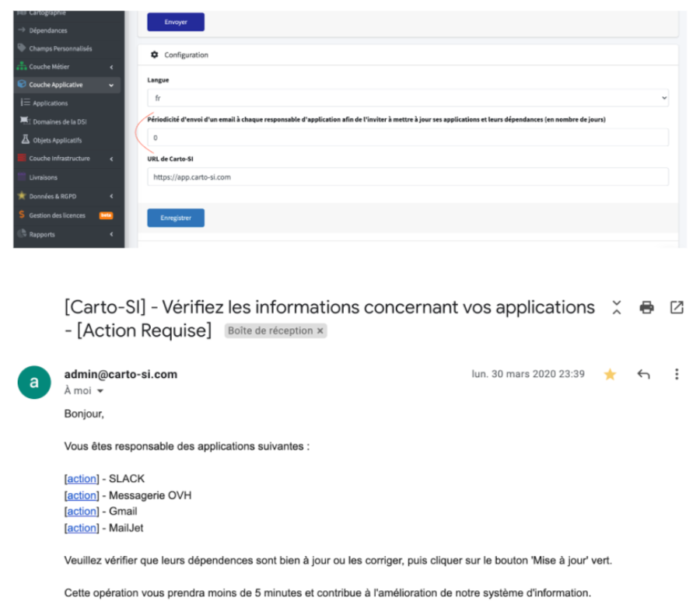Screen dimensions: 700x601
Task: Open Domaines de la DSI in the sidebar
Action: coord(59,121)
